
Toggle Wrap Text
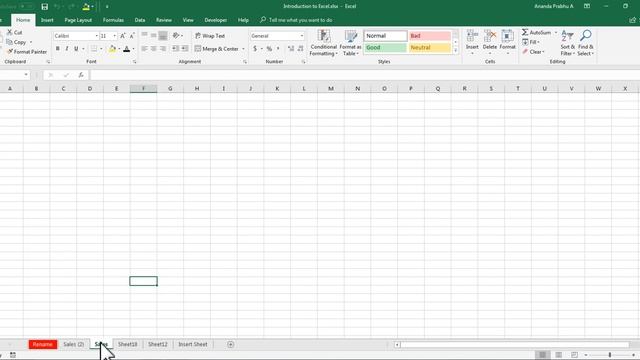(210, 36)
